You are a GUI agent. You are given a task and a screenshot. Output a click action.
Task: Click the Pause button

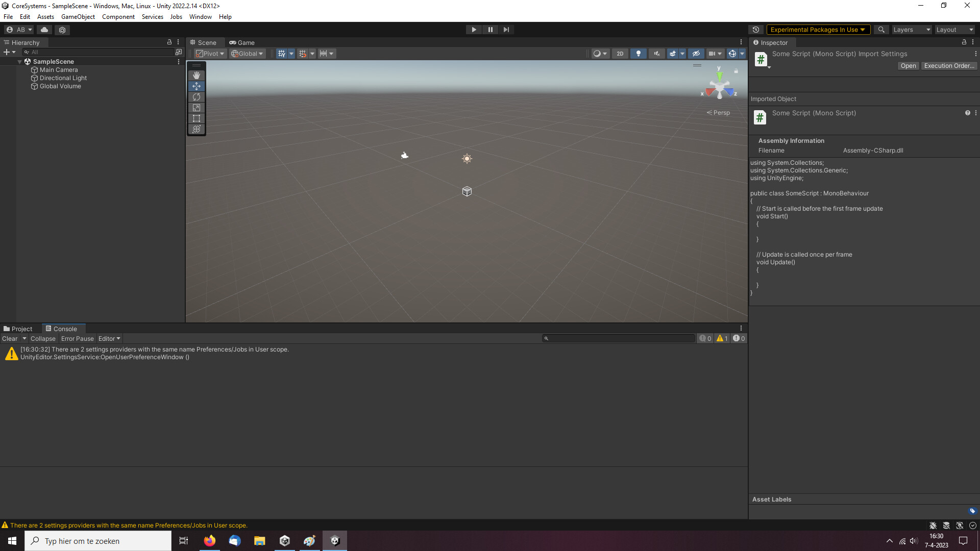point(491,30)
